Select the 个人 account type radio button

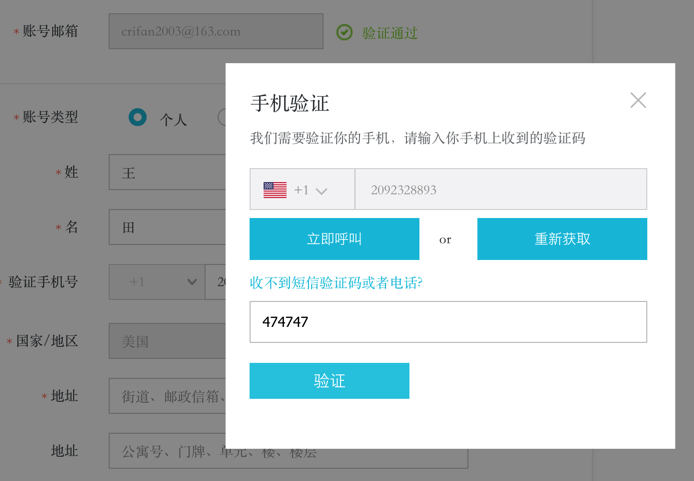[x=138, y=117]
